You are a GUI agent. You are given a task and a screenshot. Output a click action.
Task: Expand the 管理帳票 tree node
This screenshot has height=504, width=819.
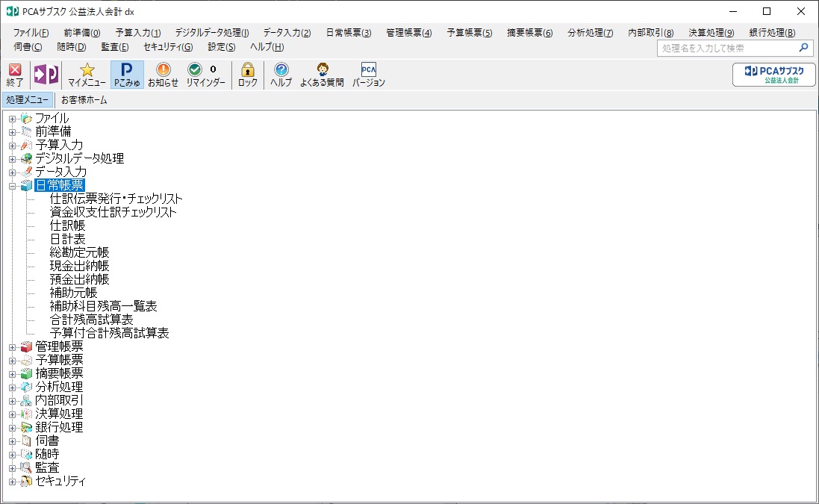coord(13,346)
